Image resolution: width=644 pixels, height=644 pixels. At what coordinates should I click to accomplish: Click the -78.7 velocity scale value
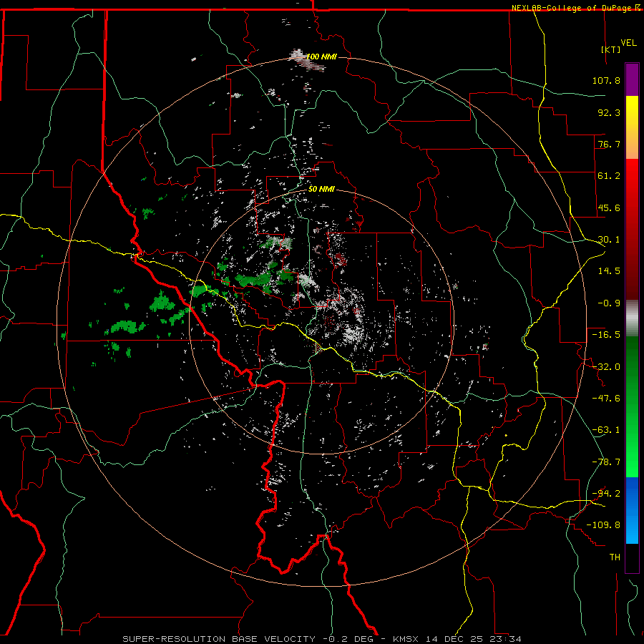click(x=606, y=462)
